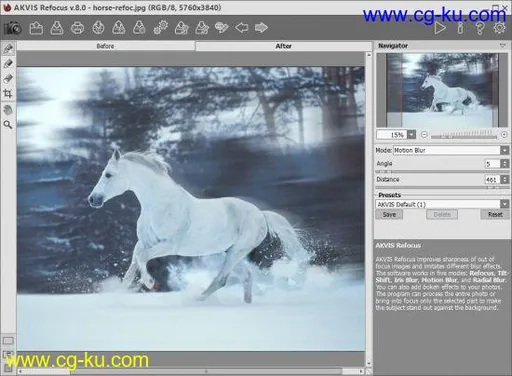Image resolution: width=512 pixels, height=376 pixels.
Task: Click the Reset button
Action: 495,214
